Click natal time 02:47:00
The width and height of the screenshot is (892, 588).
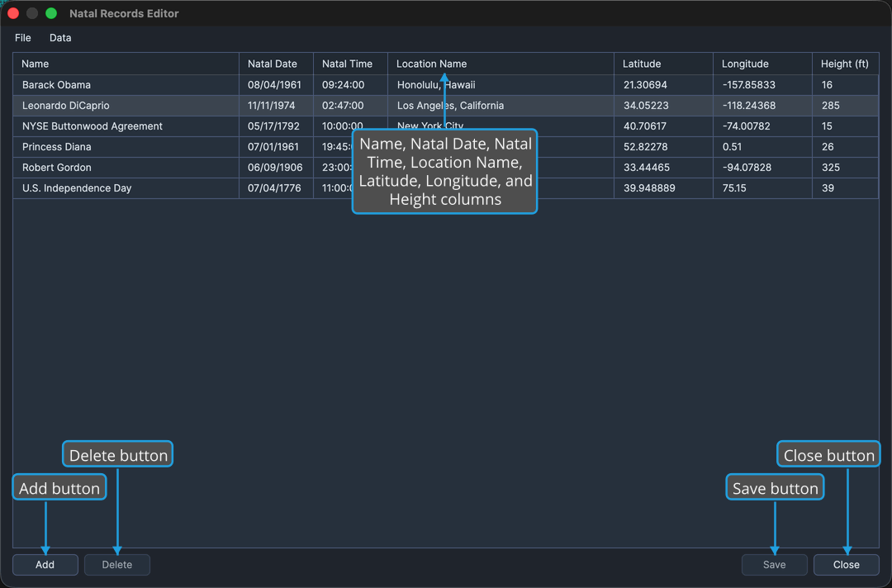350,105
